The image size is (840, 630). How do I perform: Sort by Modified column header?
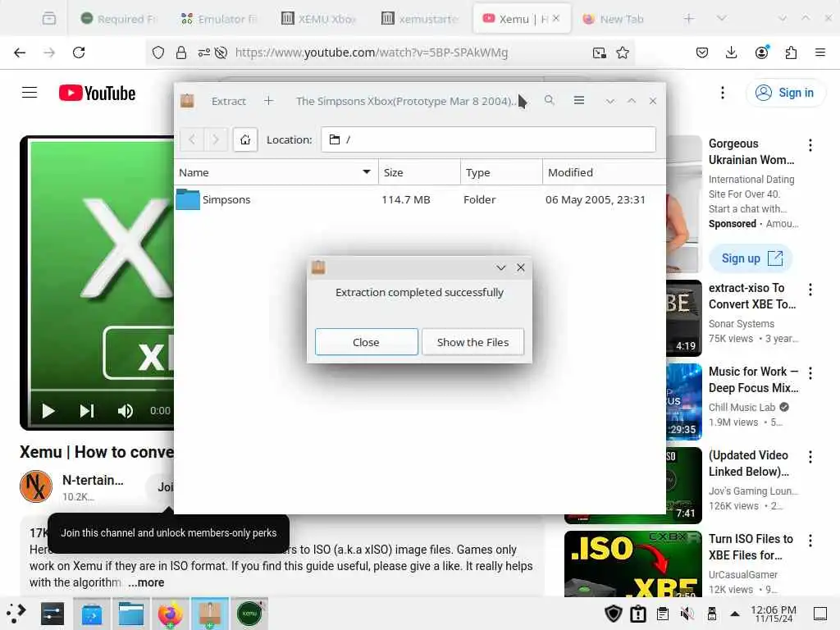605,172
